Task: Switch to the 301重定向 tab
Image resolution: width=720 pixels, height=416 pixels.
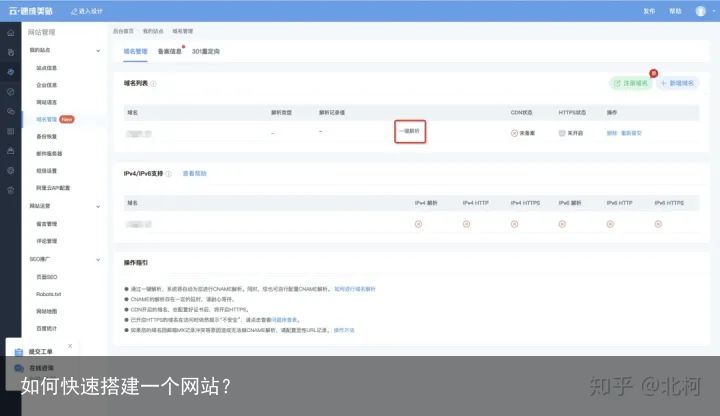Action: [206, 51]
